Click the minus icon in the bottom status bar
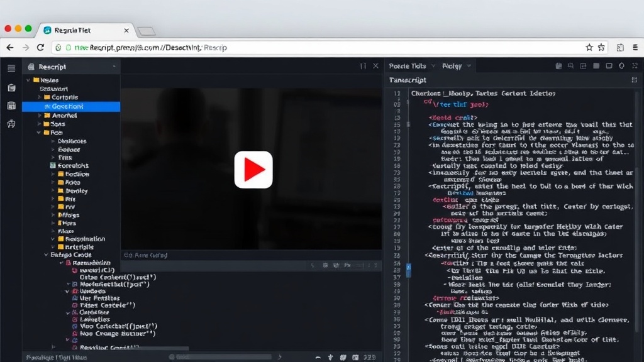 (x=318, y=358)
